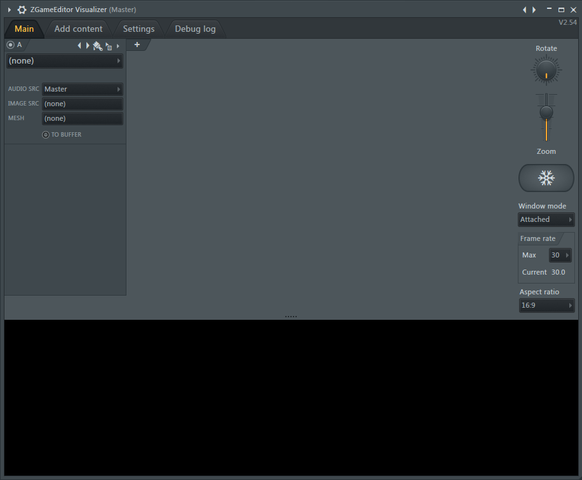Click the IMAGE SRC label
Screen dimensions: 582x480
tap(23, 104)
